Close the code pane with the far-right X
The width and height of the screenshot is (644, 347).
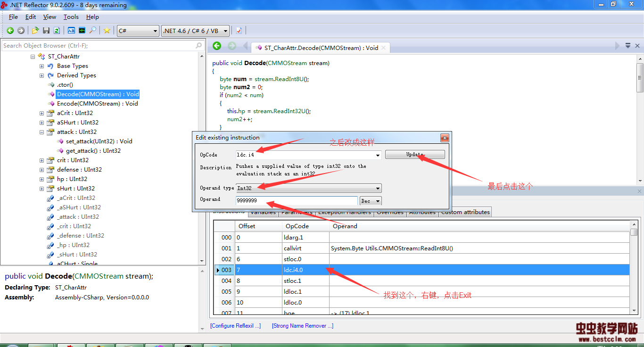point(637,46)
